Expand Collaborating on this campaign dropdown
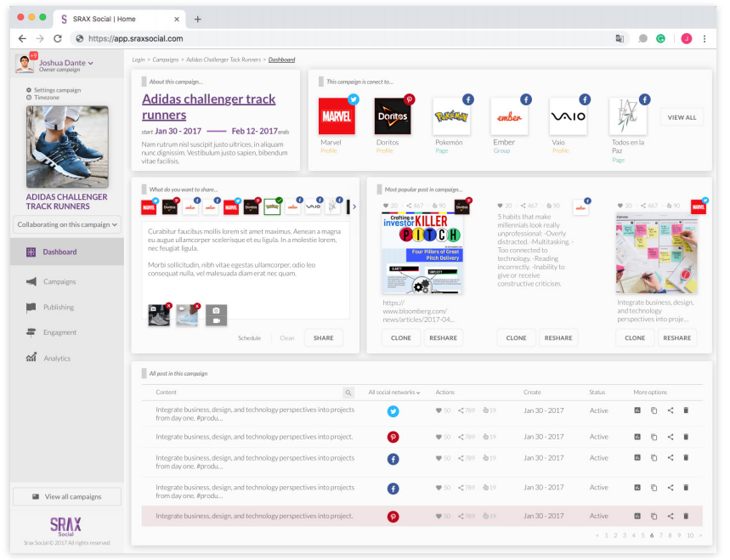This screenshot has width=730, height=560. (67, 224)
